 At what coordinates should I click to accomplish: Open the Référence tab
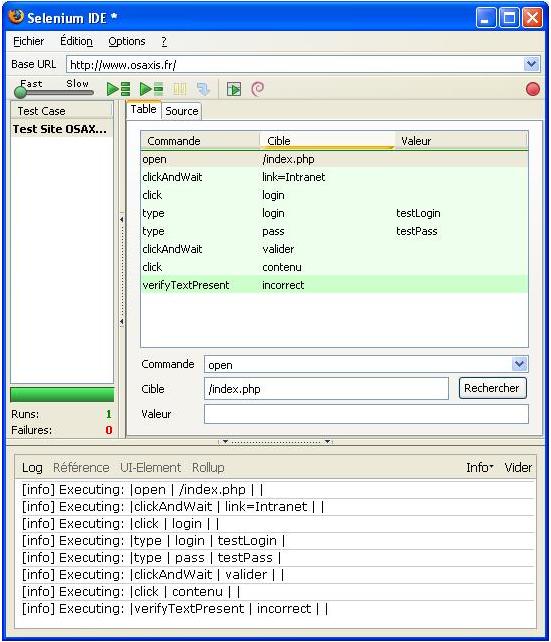point(81,468)
